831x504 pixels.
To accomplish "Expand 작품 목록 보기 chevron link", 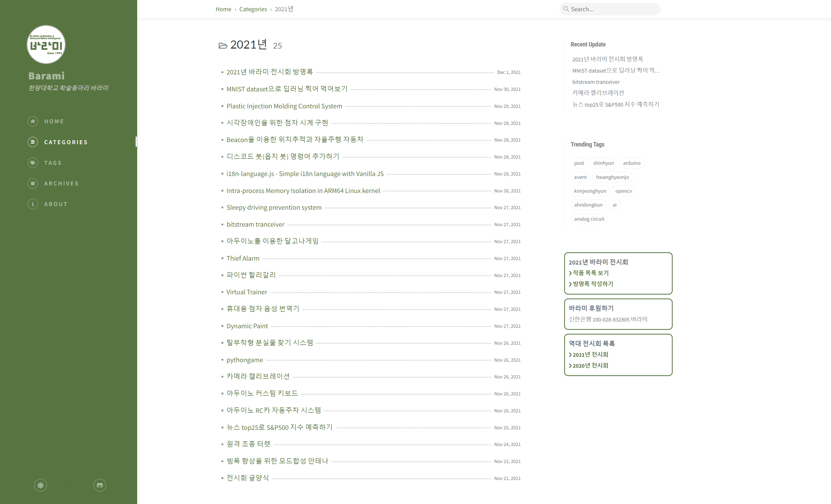I will coord(590,273).
